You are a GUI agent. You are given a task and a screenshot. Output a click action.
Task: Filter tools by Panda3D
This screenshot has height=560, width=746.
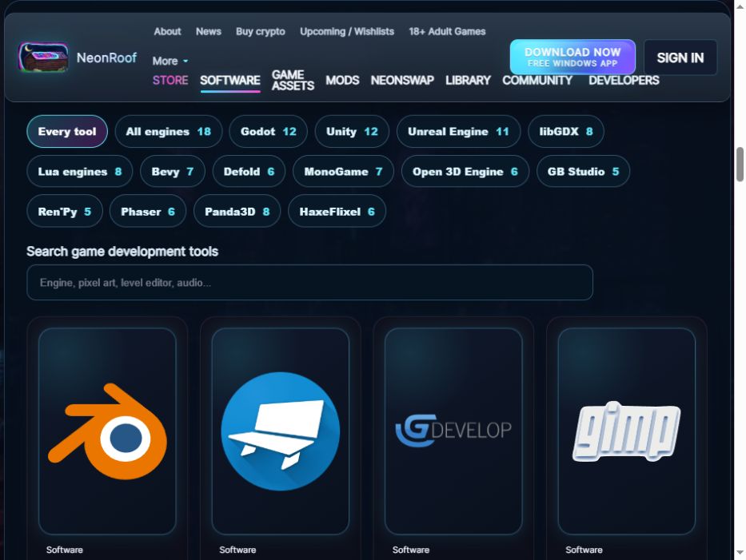237,211
